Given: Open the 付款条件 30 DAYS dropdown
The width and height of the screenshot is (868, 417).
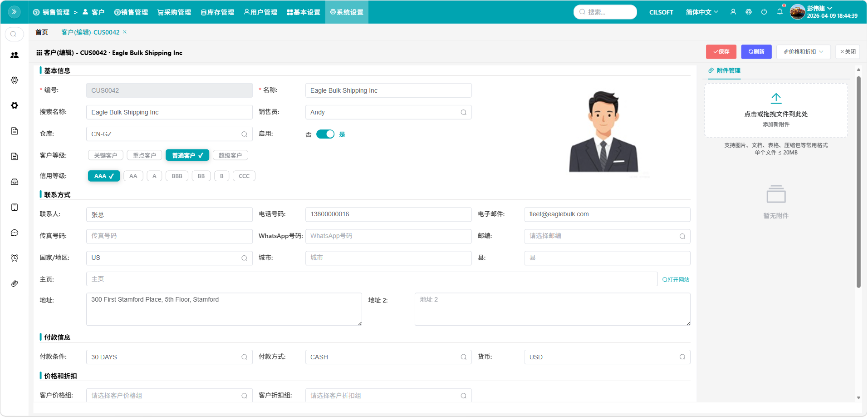Looking at the screenshot, I should pos(169,357).
